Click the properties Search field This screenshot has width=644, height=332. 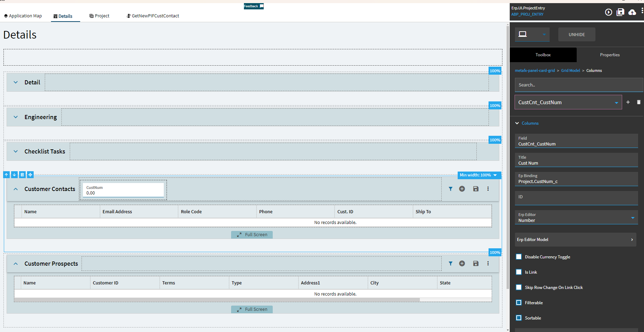click(579, 85)
